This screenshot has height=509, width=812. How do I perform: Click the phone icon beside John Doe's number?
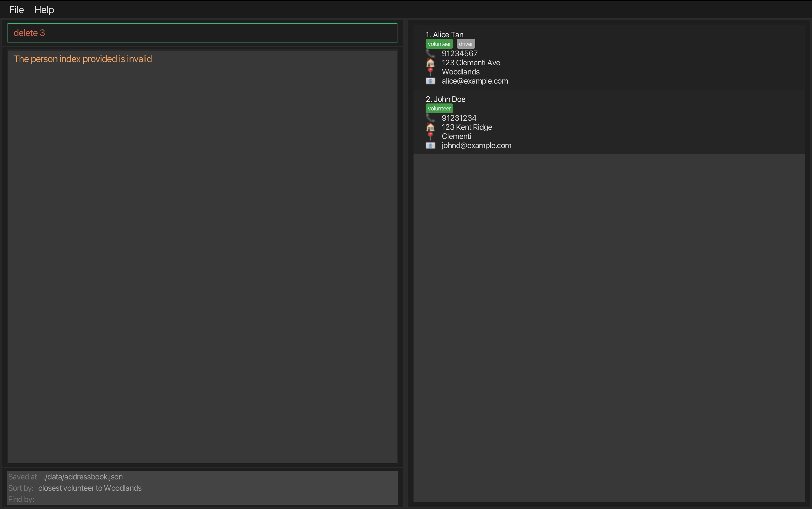(430, 118)
